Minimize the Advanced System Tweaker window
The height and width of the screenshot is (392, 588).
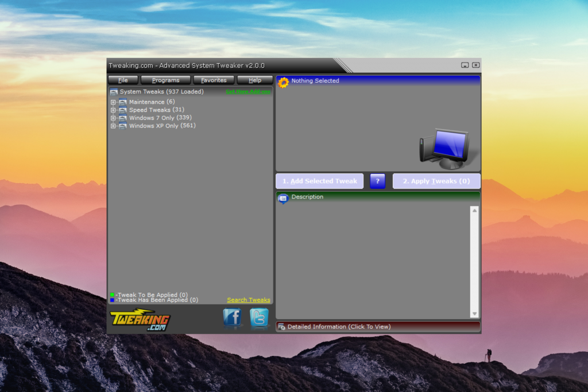[465, 65]
